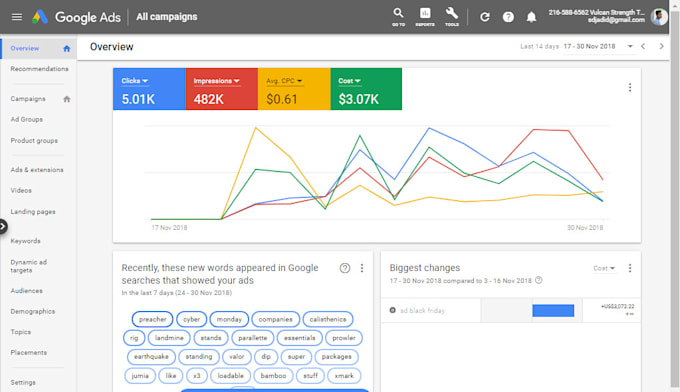Image resolution: width=680 pixels, height=392 pixels.
Task: Open Ad Groups in the sidebar
Action: (x=27, y=119)
